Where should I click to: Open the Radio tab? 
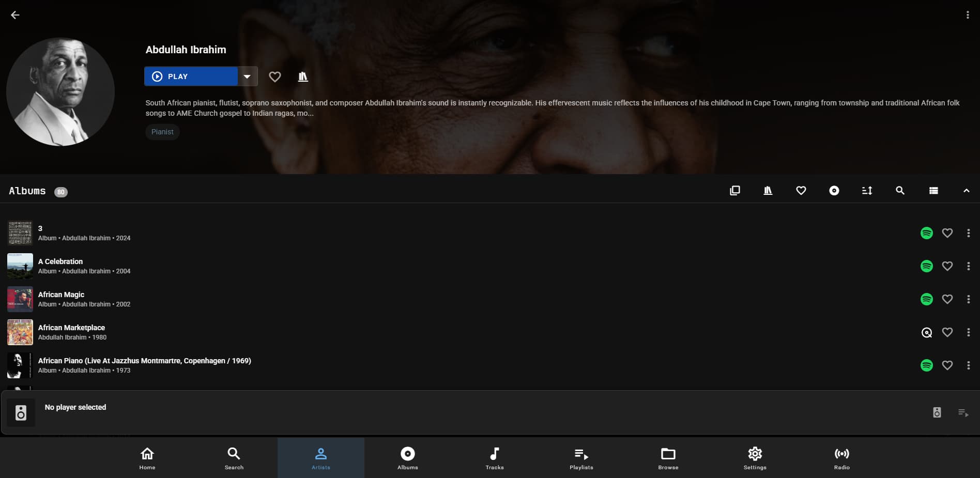[x=842, y=458]
